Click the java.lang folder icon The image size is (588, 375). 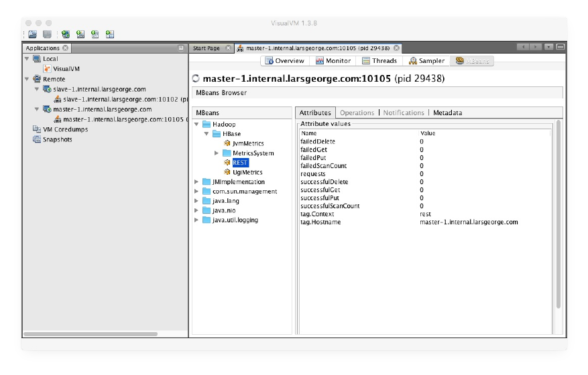click(207, 201)
